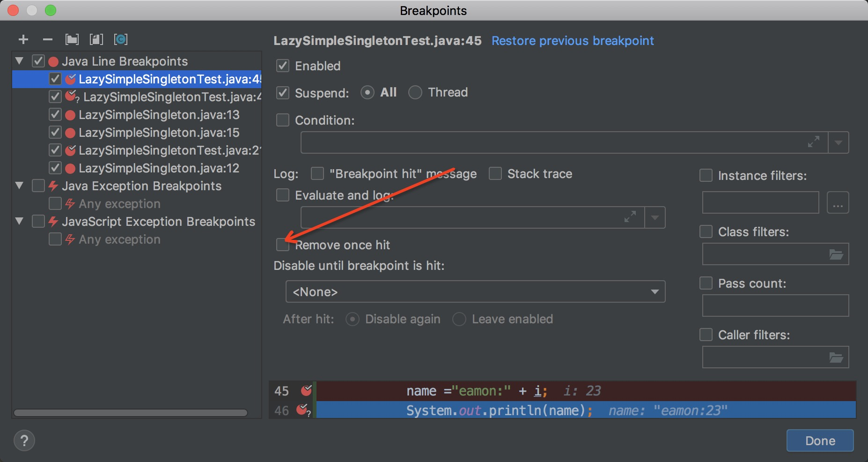Screen dimensions: 868x462
Task: Group breakpoints by class icon
Action: pos(121,40)
